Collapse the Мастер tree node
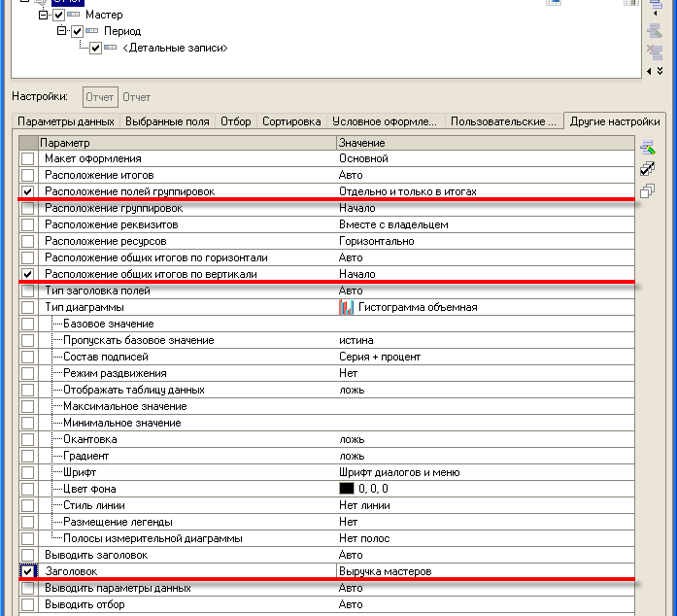Screen dimensions: 677x616 43,16
